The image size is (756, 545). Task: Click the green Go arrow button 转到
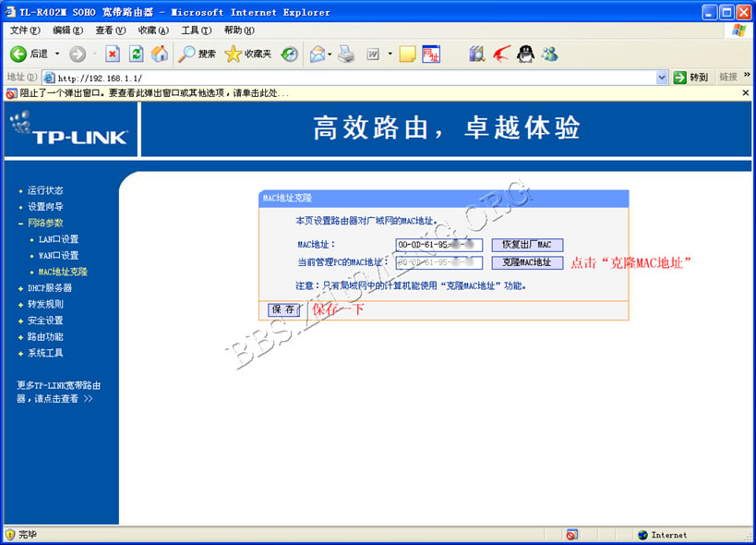pos(690,78)
